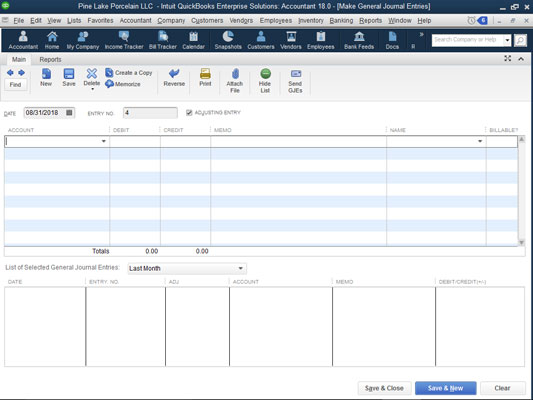Click the first row Debit cell
The width and height of the screenshot is (533, 400).
[135, 141]
